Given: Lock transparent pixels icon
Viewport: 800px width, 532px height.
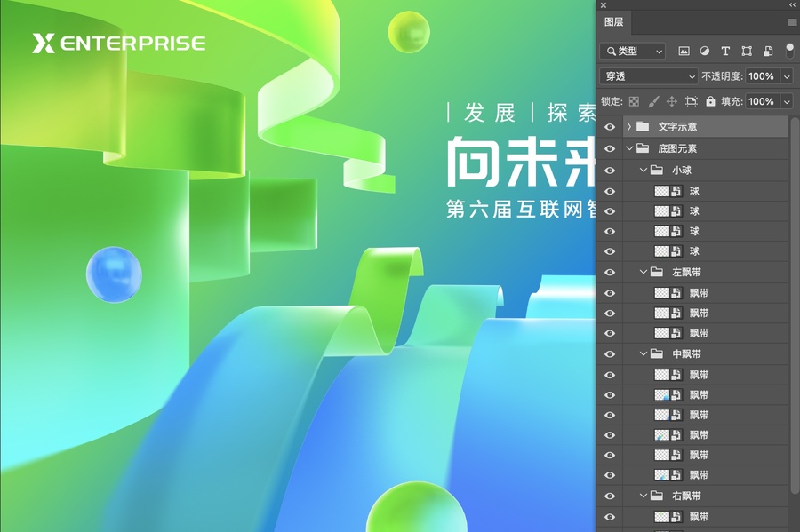Looking at the screenshot, I should click(634, 101).
